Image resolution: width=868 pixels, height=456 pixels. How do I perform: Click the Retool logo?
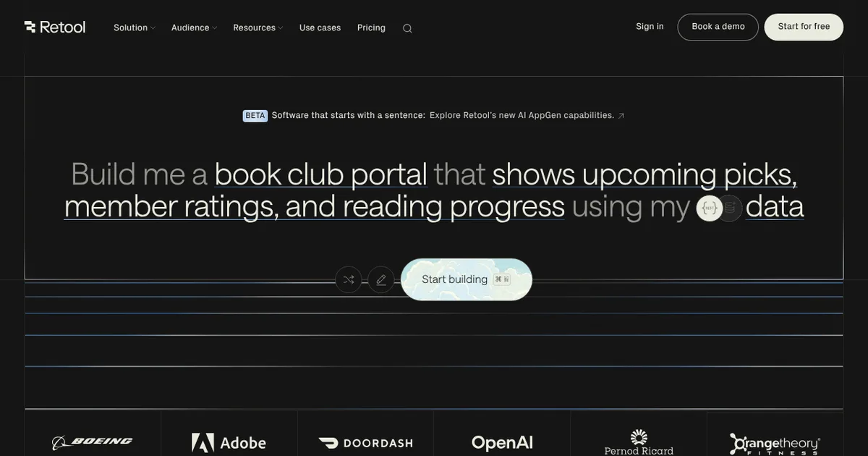point(55,27)
